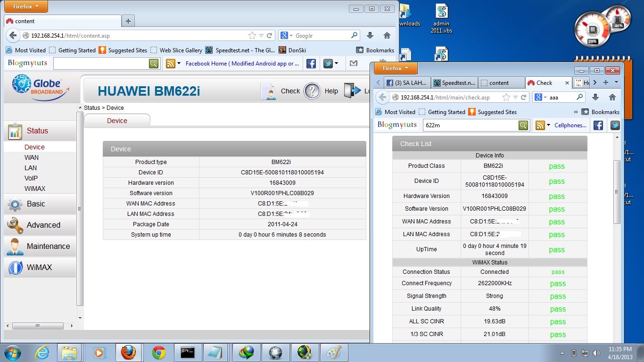Open Paint from the taskbar

pos(334,352)
